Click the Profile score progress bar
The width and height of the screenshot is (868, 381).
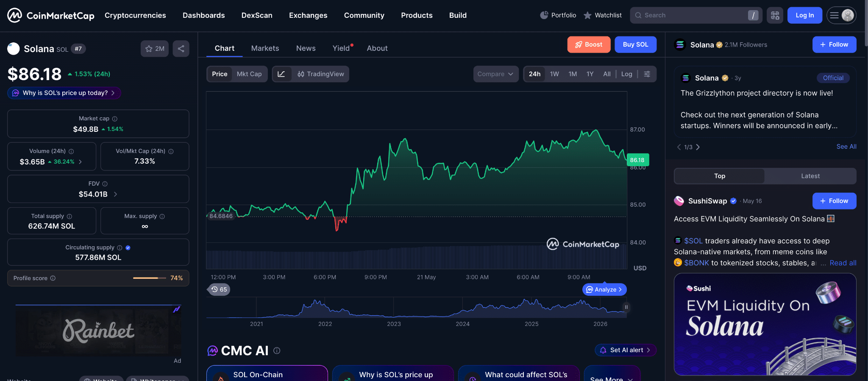(x=150, y=278)
